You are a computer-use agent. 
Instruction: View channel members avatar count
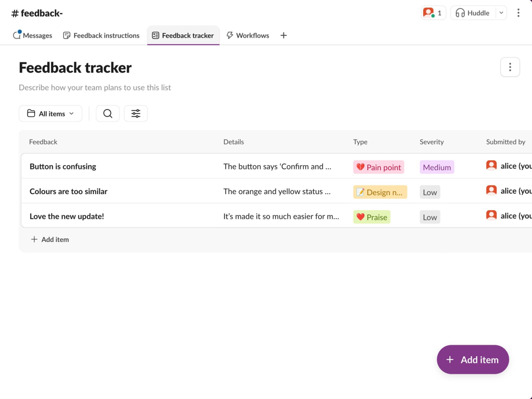(433, 13)
